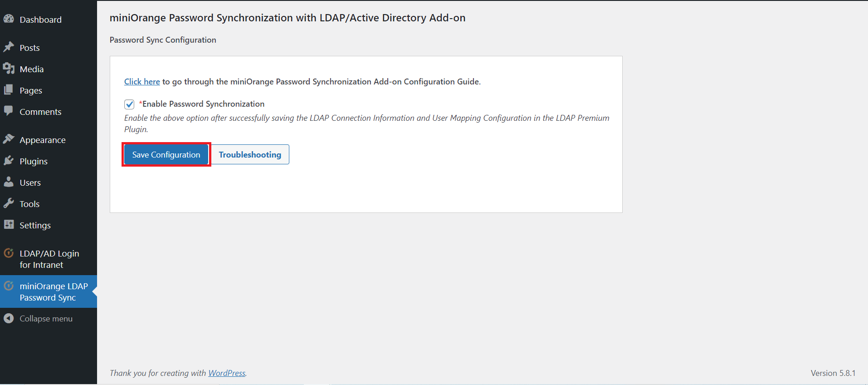The width and height of the screenshot is (868, 385).
Task: Click the Users person icon
Action: click(x=9, y=182)
